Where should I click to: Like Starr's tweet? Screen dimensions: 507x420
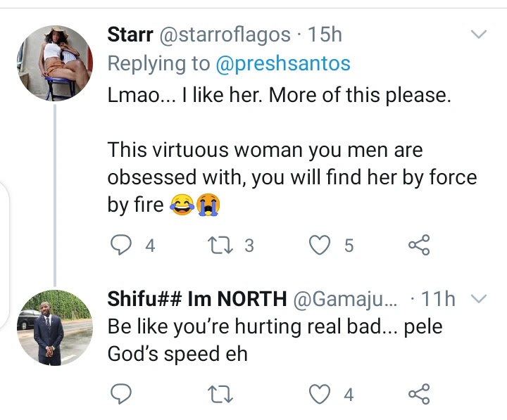321,245
